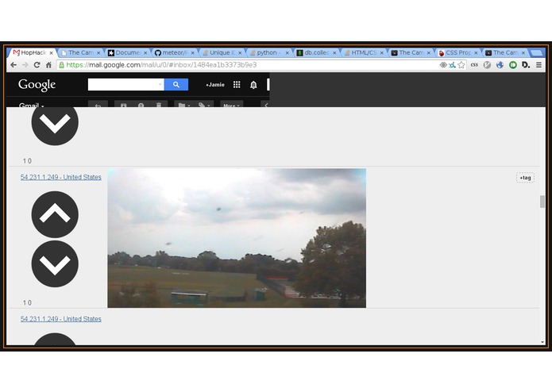
Task: Click the green padlock security icon
Action: click(x=62, y=65)
